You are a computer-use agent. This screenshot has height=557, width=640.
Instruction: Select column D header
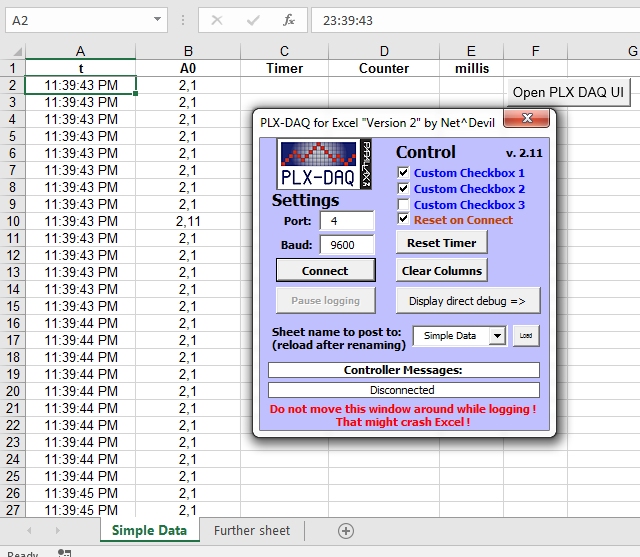384,51
